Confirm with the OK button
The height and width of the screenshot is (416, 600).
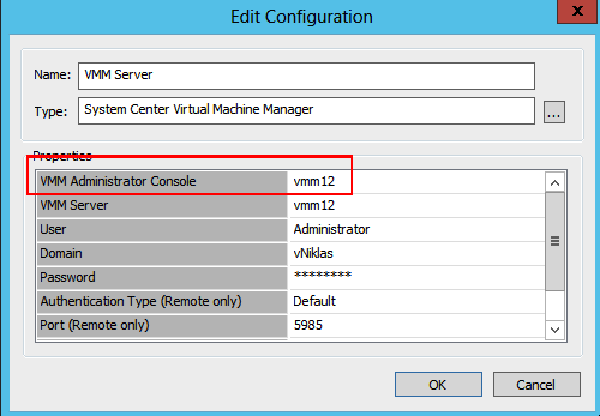tap(438, 384)
